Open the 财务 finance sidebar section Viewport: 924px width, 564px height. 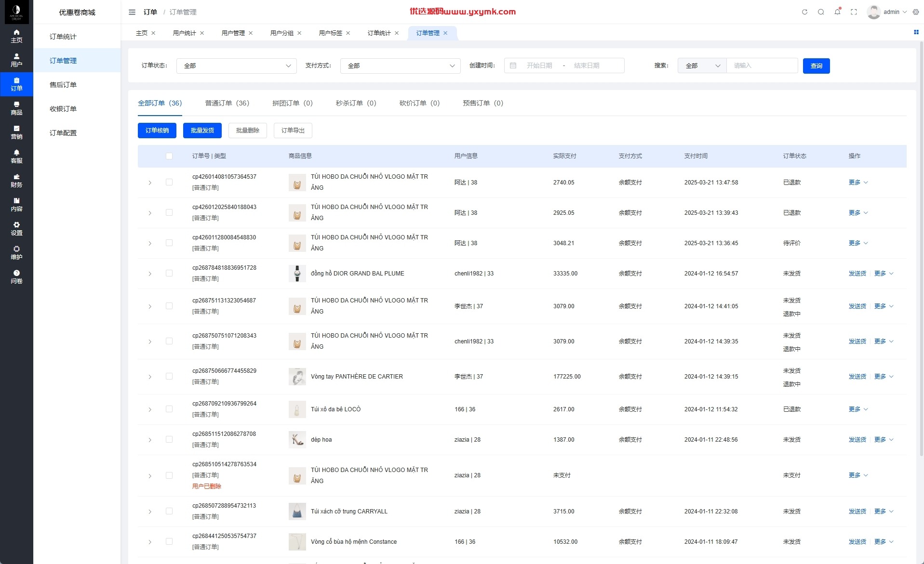(16, 181)
